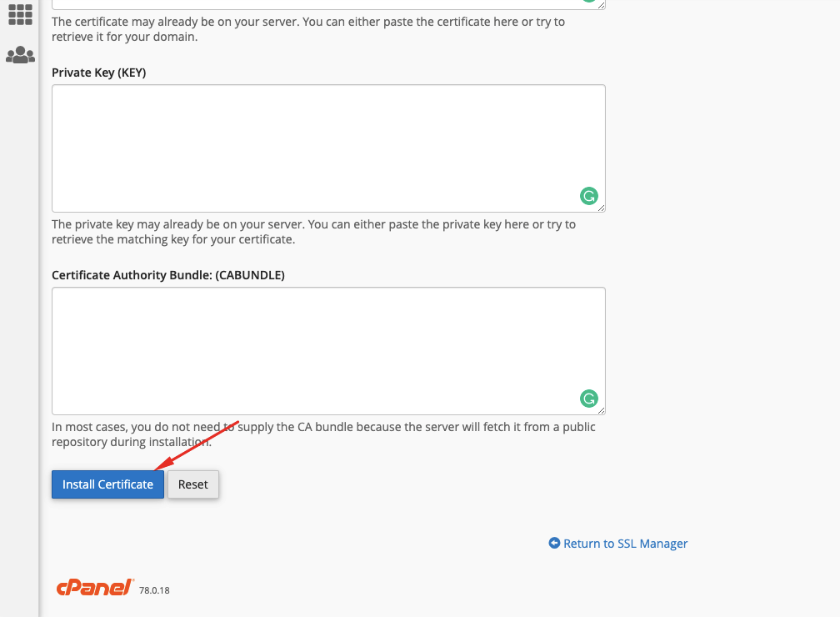840x617 pixels.
Task: Click the Reset button
Action: coord(192,484)
